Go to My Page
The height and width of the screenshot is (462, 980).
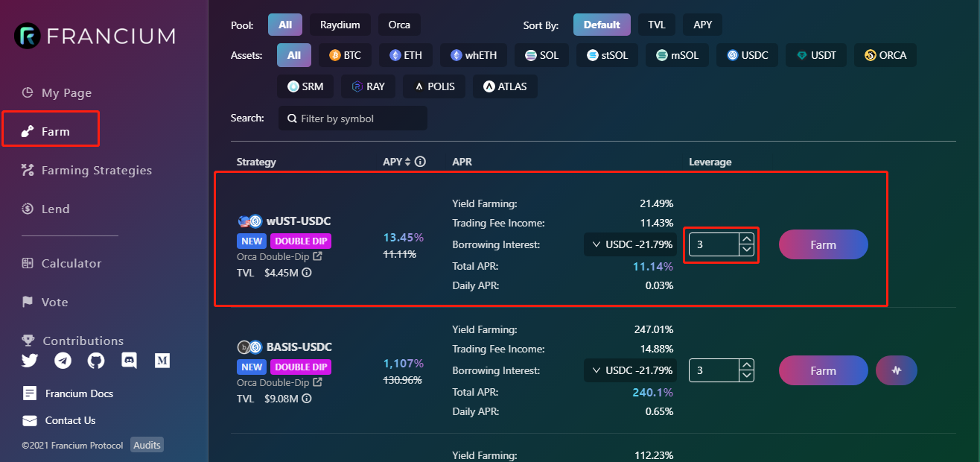click(57, 93)
